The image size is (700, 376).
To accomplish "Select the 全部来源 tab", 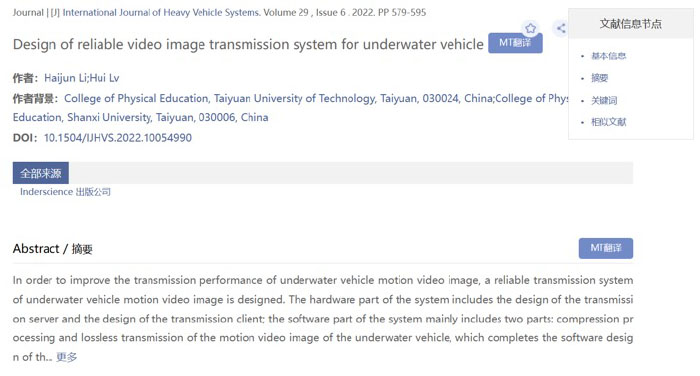I will tap(41, 173).
